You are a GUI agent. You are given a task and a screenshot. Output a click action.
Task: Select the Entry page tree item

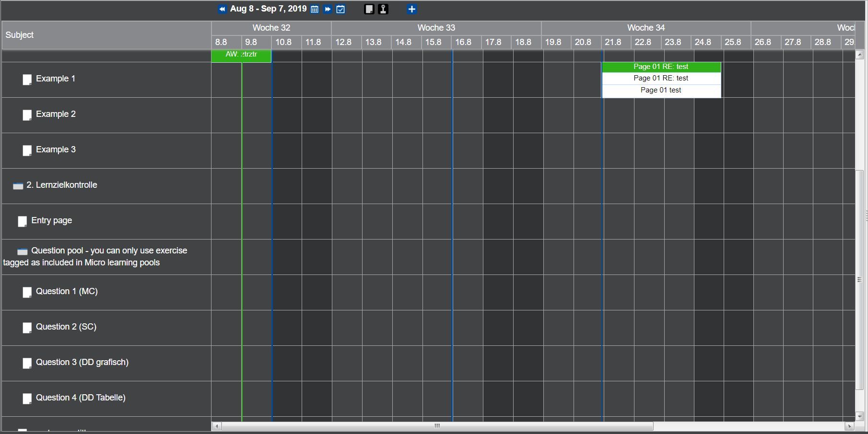51,220
